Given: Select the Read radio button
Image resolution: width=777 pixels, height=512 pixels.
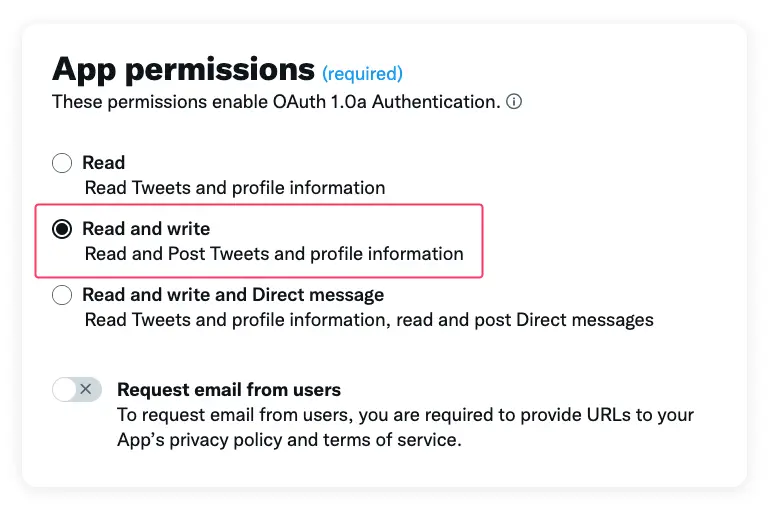Looking at the screenshot, I should 62,163.
